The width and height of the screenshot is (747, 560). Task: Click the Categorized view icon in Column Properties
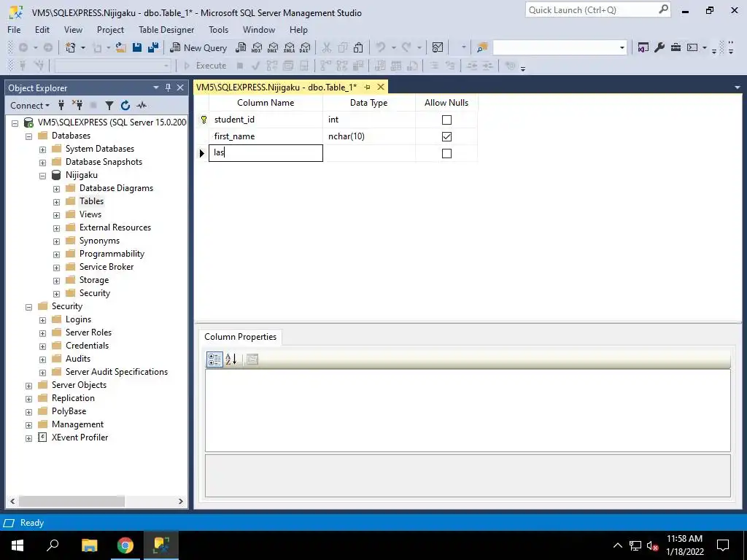[214, 359]
